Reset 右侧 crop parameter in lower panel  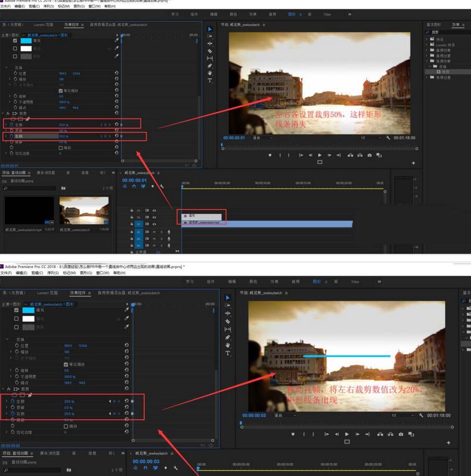126,414
